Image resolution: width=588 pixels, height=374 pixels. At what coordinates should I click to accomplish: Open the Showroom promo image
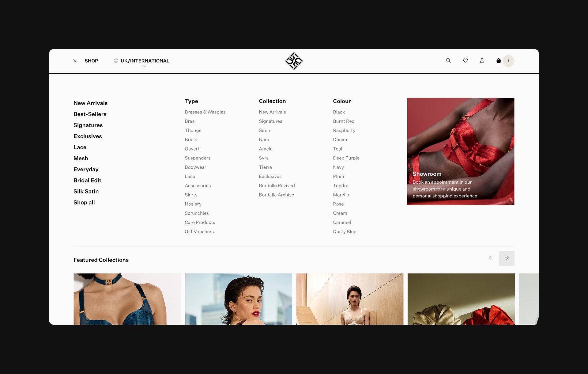point(460,151)
